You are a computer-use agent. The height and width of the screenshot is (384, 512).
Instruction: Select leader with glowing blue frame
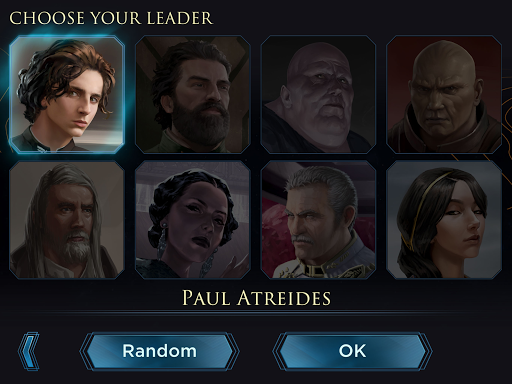tap(67, 95)
